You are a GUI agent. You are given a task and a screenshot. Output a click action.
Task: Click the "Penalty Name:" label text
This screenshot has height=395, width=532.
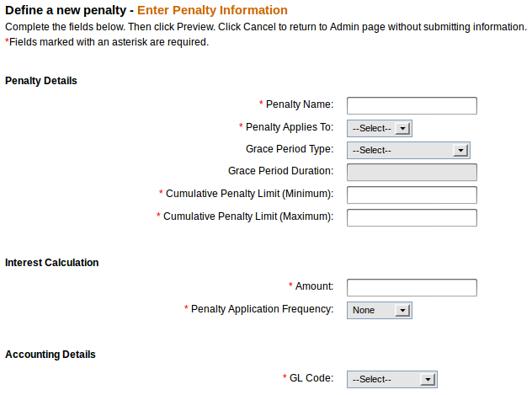click(300, 104)
